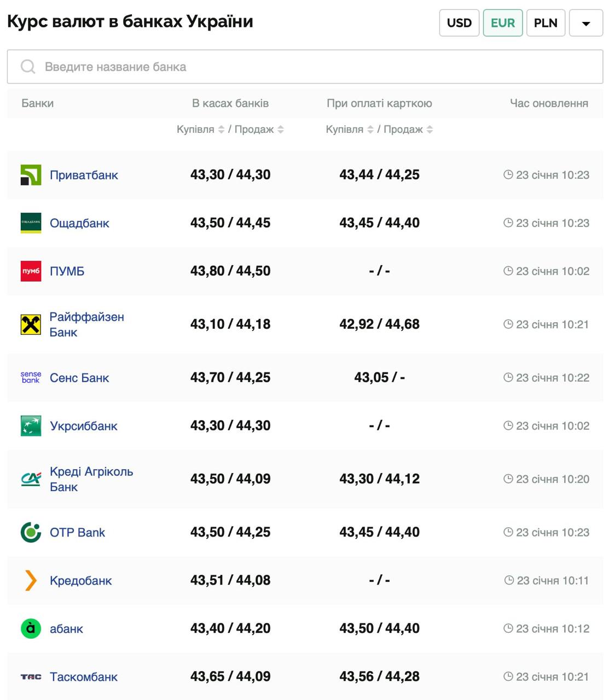615x700 pixels.
Task: Sort by card payment Купівля rate
Action: tap(370, 130)
